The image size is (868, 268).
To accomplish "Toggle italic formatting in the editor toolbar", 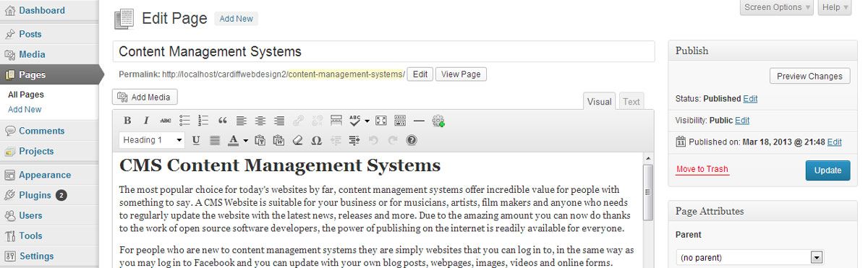I will (x=146, y=121).
